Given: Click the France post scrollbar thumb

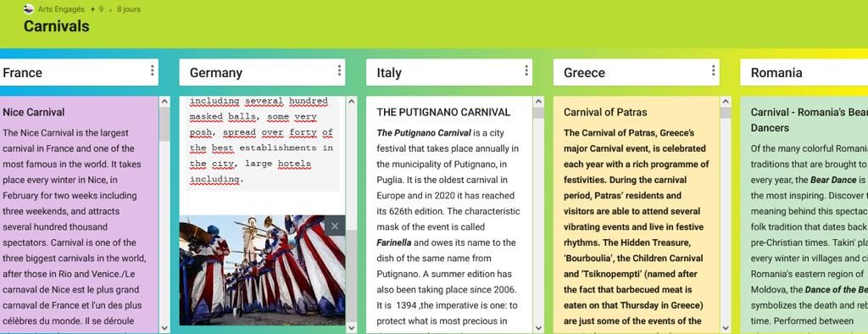Looking at the screenshot, I should point(164,124).
